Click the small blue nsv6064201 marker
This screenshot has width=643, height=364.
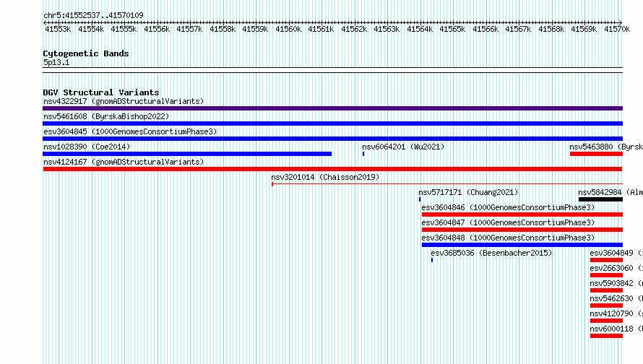click(363, 154)
